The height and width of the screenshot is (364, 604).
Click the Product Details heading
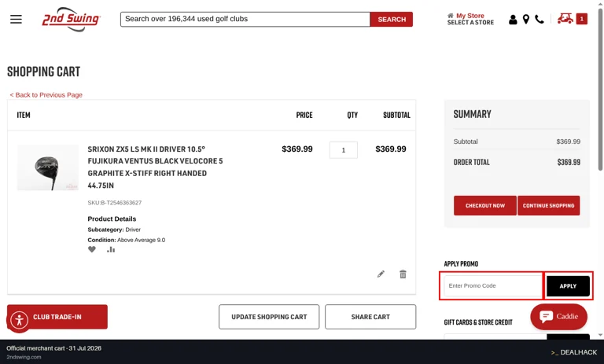tap(112, 219)
